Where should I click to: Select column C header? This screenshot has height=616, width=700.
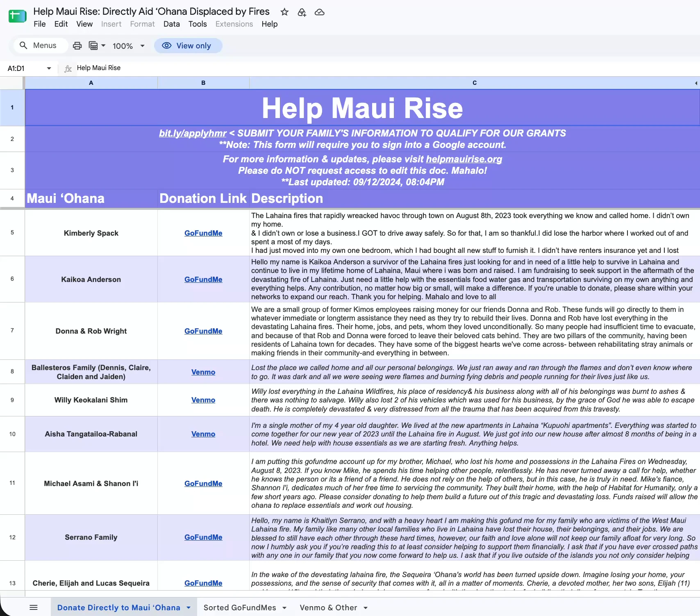click(x=474, y=83)
